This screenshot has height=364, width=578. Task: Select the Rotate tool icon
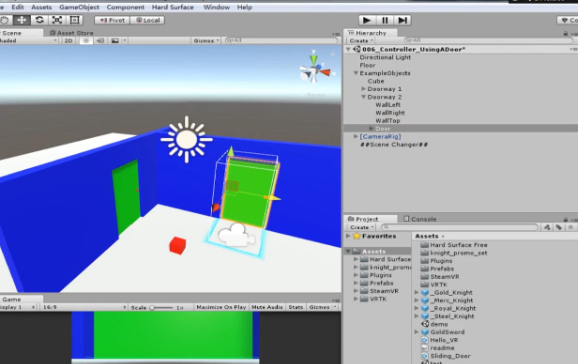coord(39,20)
